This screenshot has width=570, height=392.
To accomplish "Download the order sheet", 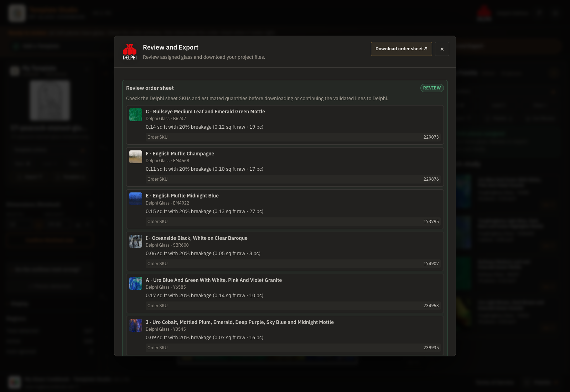I will pos(401,49).
